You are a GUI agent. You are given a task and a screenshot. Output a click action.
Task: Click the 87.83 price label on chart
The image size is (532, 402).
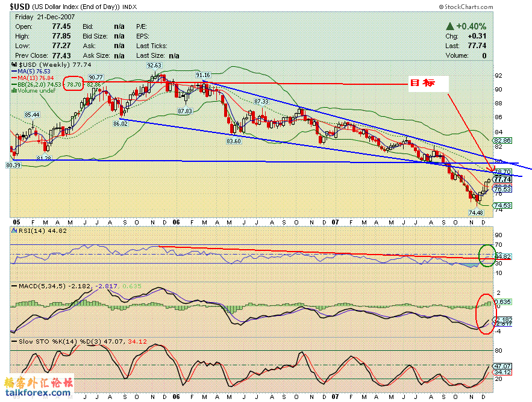click(185, 111)
